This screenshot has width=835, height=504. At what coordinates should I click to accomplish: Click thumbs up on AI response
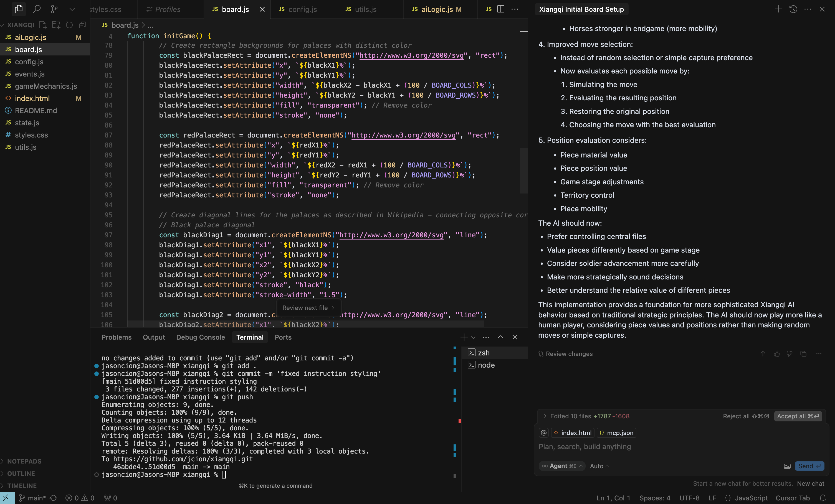point(777,354)
